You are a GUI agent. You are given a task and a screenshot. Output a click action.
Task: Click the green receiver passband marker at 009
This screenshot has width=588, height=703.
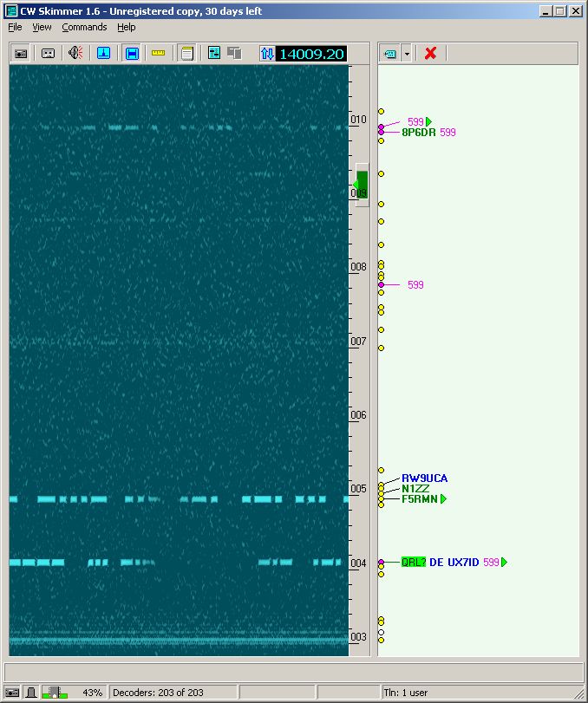pos(362,185)
